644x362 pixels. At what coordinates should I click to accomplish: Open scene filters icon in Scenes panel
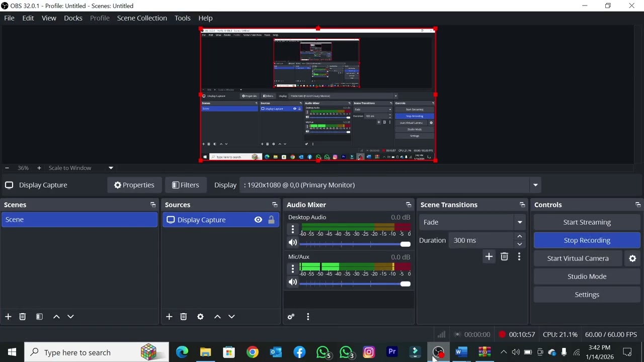[x=39, y=317]
